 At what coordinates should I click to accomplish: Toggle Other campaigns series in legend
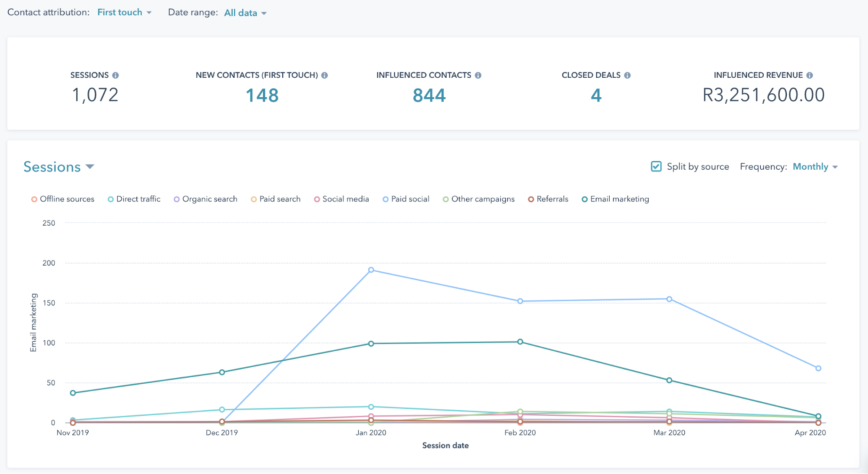(x=479, y=199)
